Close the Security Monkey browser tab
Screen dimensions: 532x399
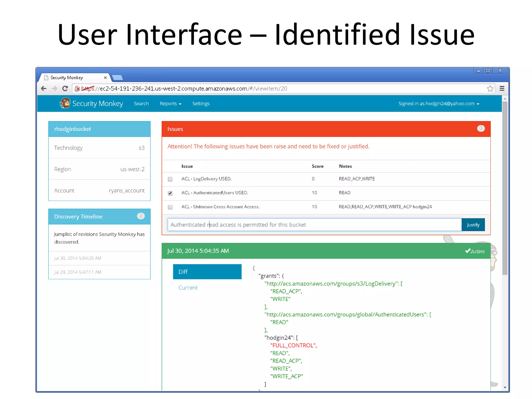(105, 78)
